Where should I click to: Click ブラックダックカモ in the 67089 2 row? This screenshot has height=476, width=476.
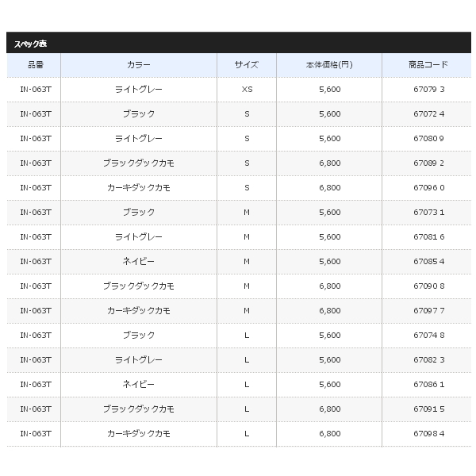(139, 163)
